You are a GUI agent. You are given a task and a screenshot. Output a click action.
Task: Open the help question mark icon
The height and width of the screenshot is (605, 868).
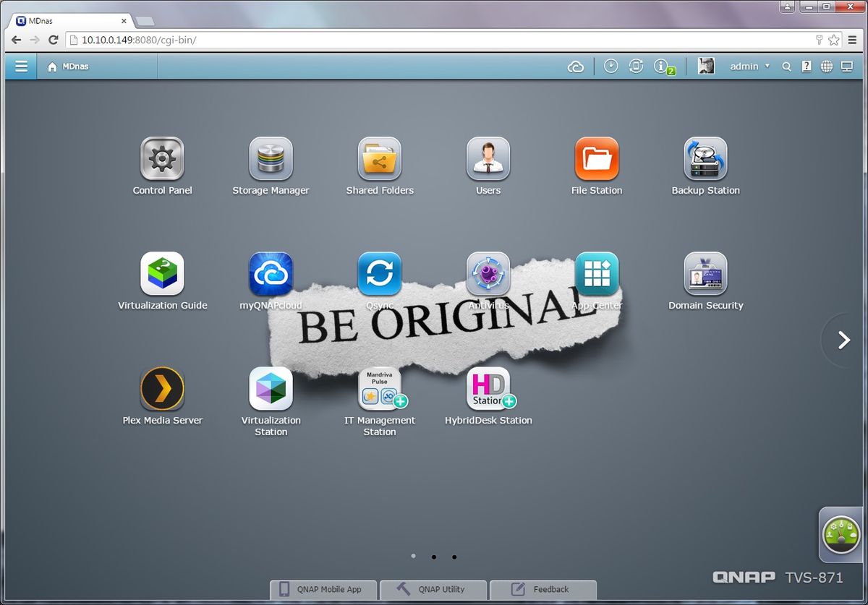(807, 66)
